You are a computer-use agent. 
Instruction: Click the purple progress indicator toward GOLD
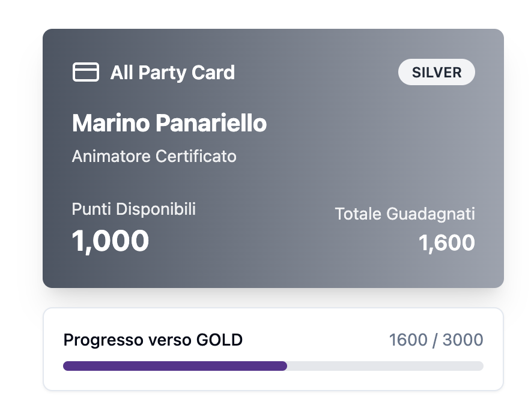pyautogui.click(x=174, y=365)
